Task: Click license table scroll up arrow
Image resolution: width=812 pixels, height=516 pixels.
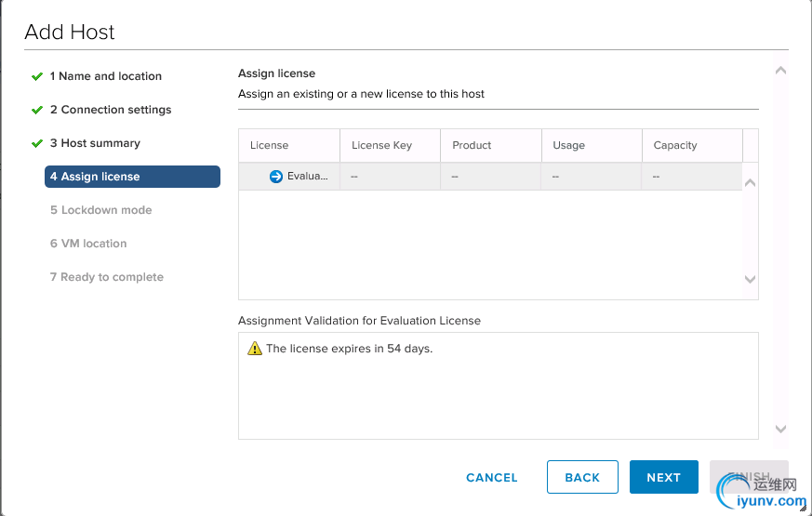Action: (750, 183)
